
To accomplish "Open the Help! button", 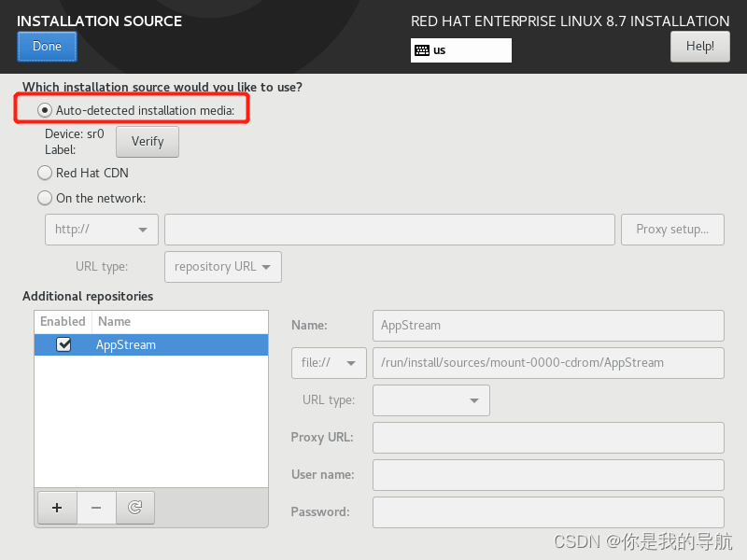I will coord(699,46).
